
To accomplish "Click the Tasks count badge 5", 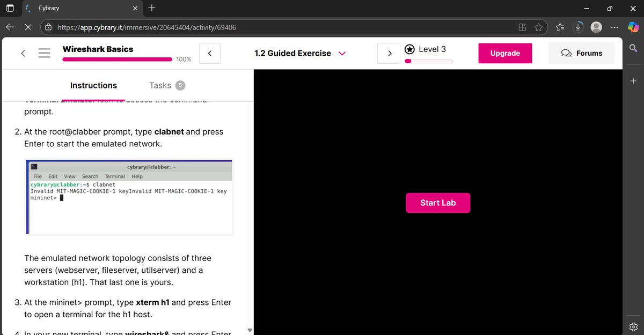I will (x=180, y=85).
